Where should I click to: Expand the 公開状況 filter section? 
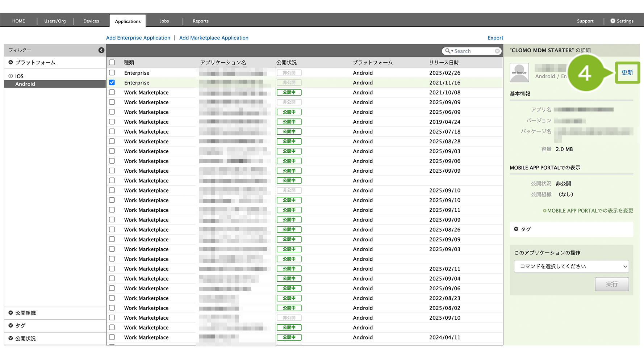point(11,338)
